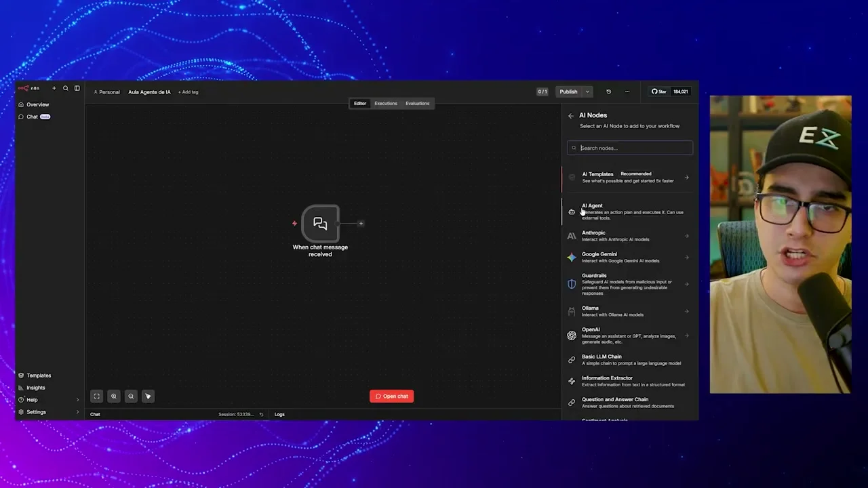Viewport: 868px width, 488px height.
Task: Switch to the Editor tab
Action: coord(360,104)
